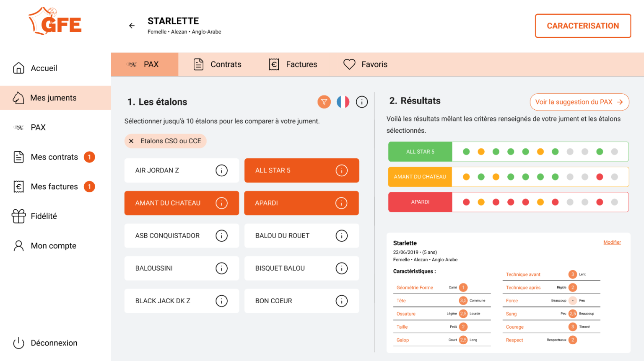The width and height of the screenshot is (644, 361).
Task: Open info icon beside Les étalons heading
Action: point(361,102)
